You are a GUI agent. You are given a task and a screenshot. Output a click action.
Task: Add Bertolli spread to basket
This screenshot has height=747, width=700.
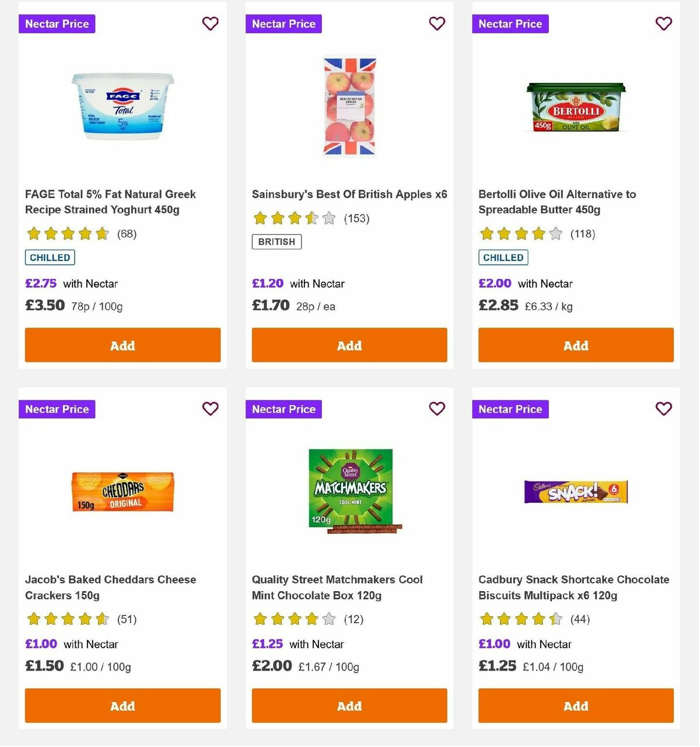point(576,345)
